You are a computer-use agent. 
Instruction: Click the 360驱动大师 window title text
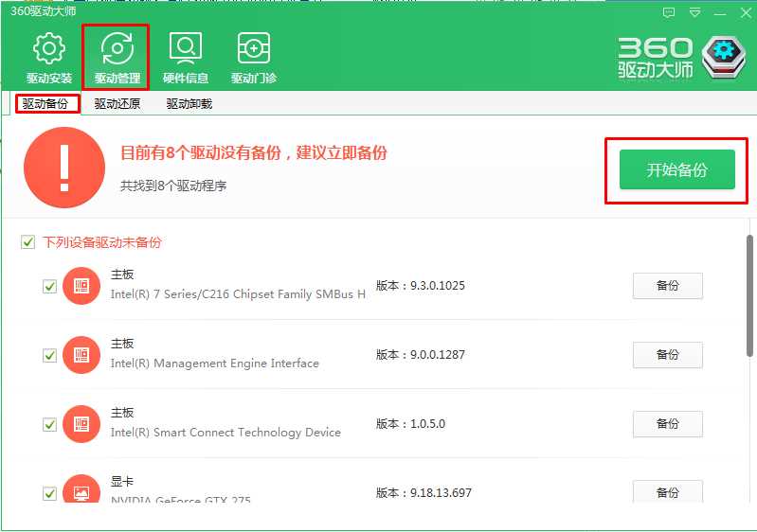point(44,10)
